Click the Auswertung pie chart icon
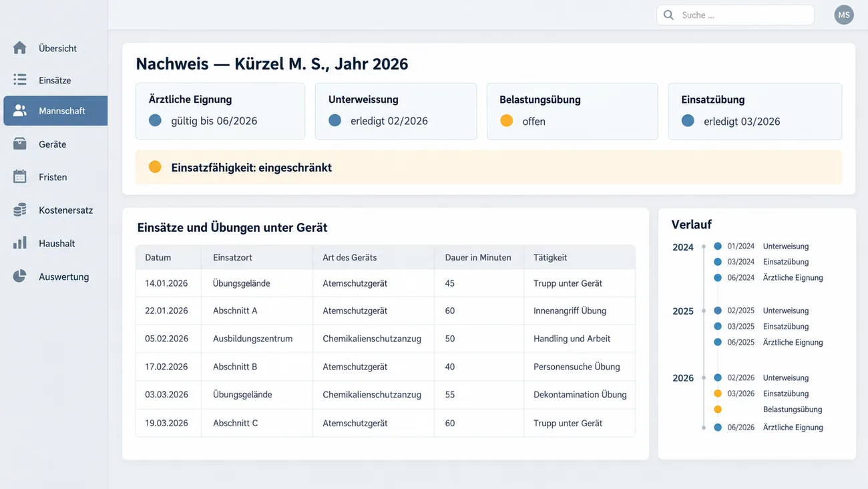The height and width of the screenshot is (489, 868). [x=20, y=277]
